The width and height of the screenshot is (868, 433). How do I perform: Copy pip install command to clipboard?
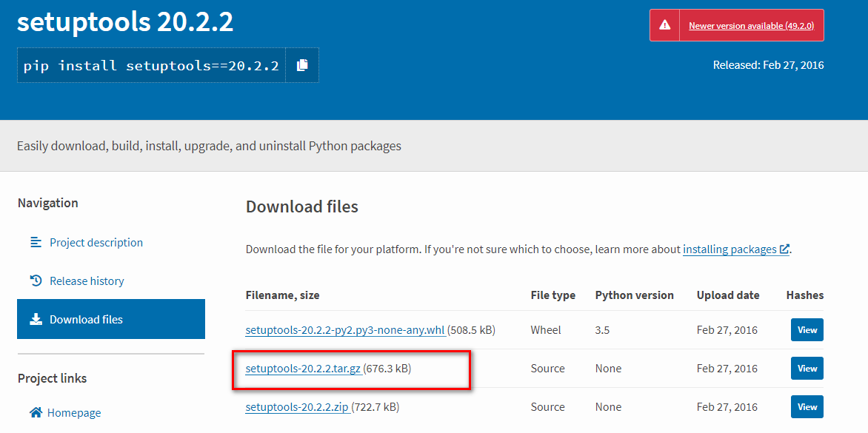point(302,65)
